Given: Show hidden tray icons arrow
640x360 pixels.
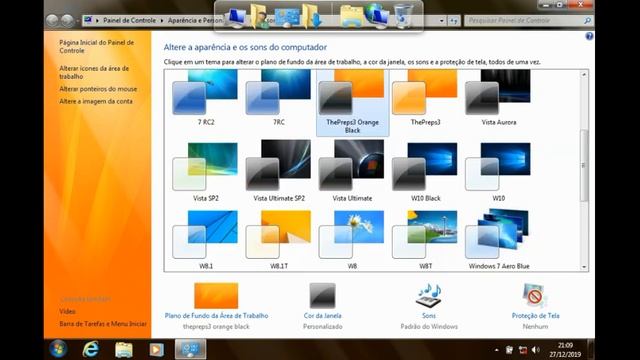Looking at the screenshot, I should click(496, 350).
